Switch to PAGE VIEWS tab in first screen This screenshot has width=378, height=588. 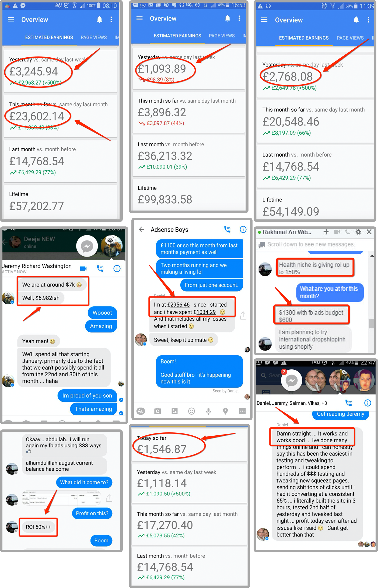(x=94, y=37)
